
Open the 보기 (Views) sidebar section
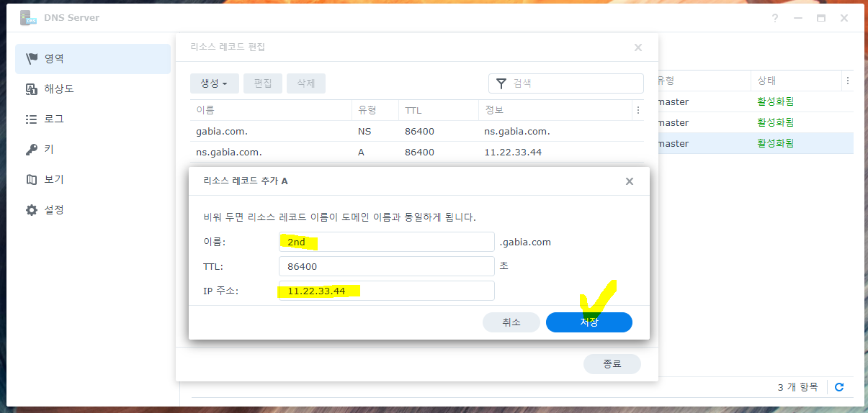coord(93,180)
